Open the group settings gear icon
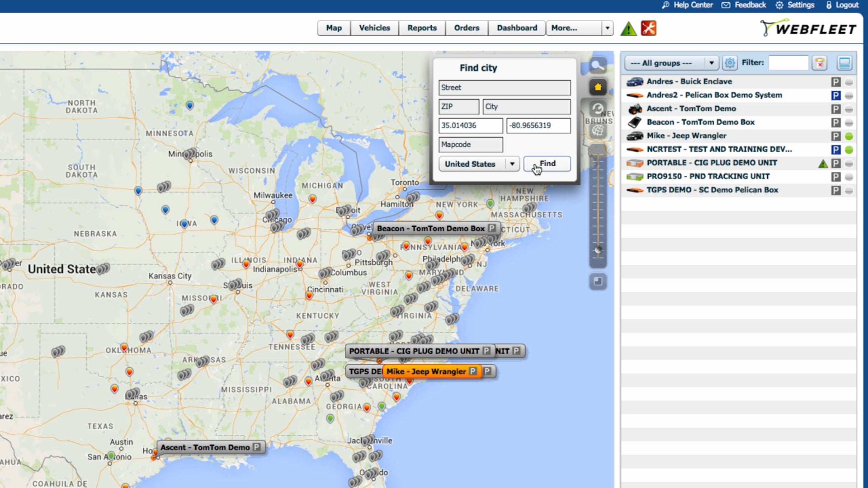 point(730,63)
